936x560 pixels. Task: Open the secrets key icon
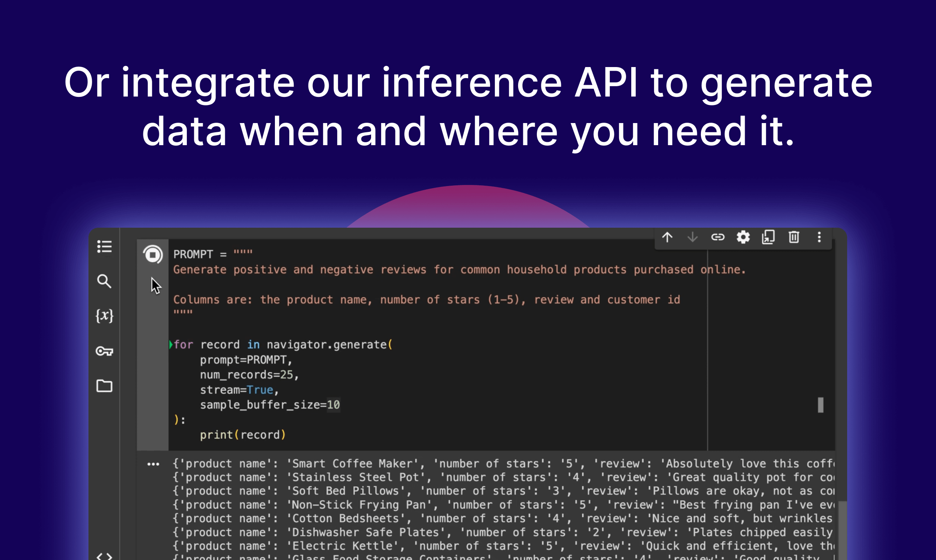click(x=104, y=351)
